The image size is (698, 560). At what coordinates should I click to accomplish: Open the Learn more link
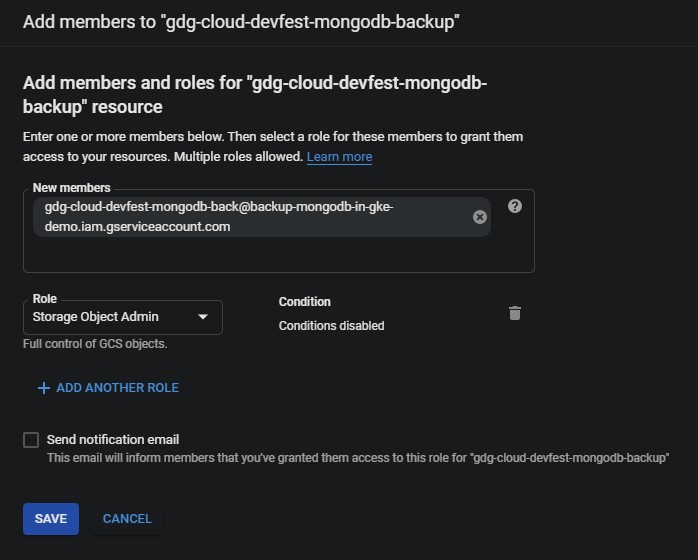(x=339, y=157)
